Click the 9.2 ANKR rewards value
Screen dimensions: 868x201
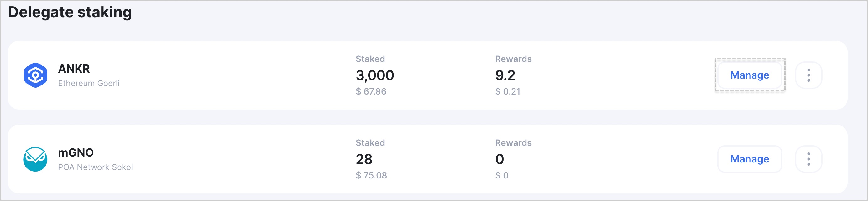tap(505, 75)
